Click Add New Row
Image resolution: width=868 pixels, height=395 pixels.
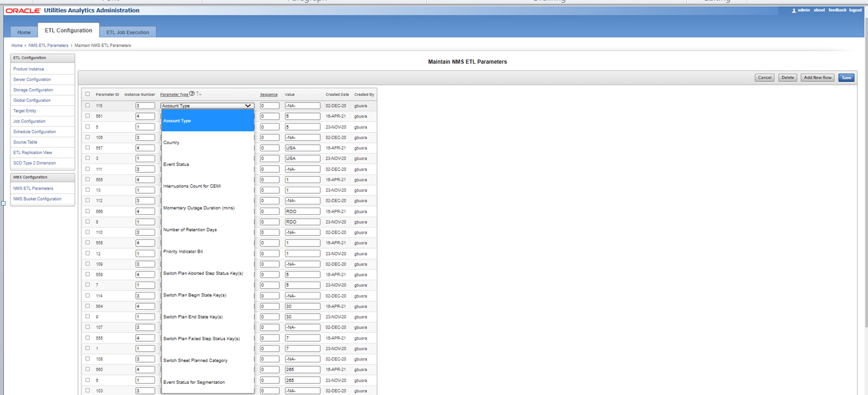click(818, 78)
